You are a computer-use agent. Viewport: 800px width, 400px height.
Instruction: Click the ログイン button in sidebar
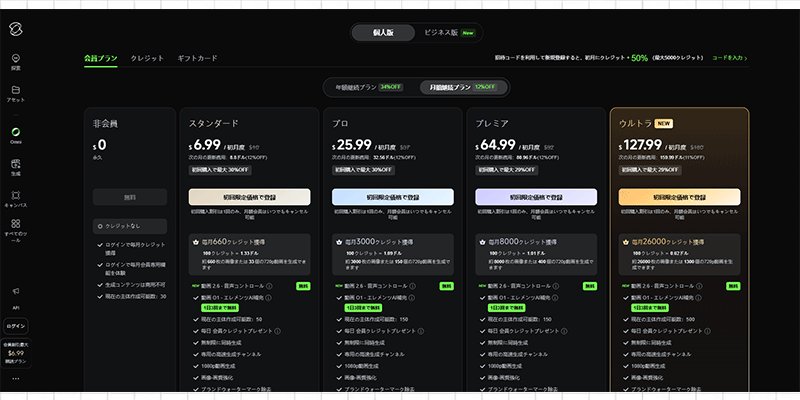click(16, 326)
